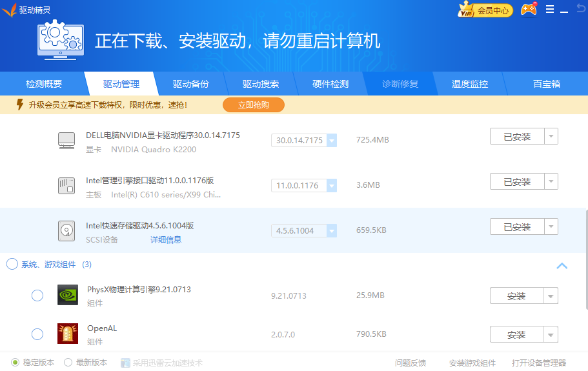Select the OpenAL component checkbox
The height and width of the screenshot is (371, 588).
pos(37,334)
